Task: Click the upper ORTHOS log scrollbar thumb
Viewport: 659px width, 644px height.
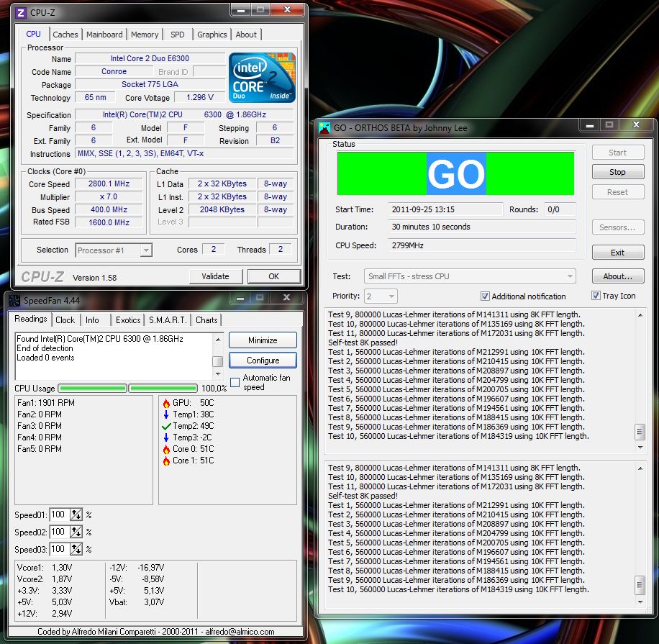Action: (640, 431)
